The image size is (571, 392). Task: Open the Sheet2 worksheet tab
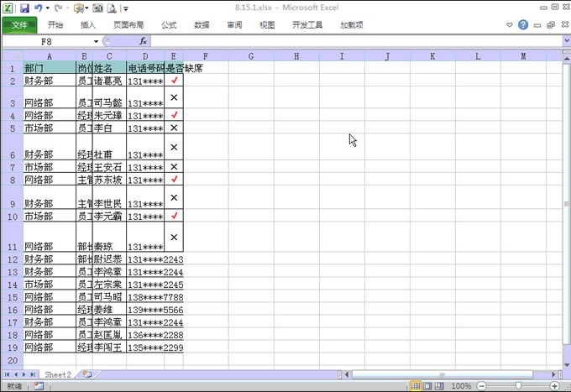click(x=58, y=374)
